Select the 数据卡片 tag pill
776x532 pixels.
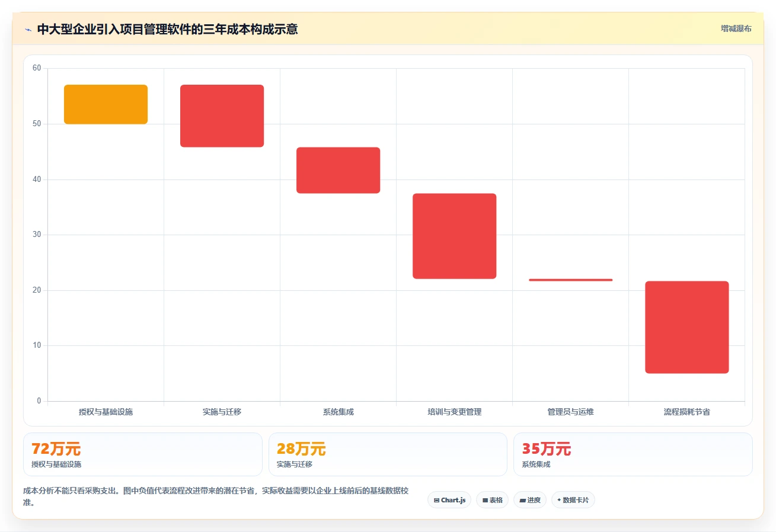(x=573, y=500)
